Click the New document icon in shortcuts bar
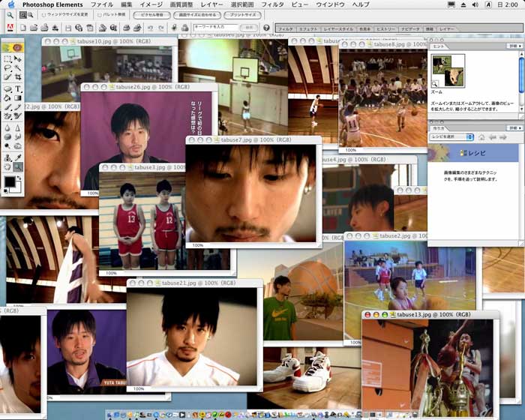This screenshot has height=420, width=525. pyautogui.click(x=23, y=28)
